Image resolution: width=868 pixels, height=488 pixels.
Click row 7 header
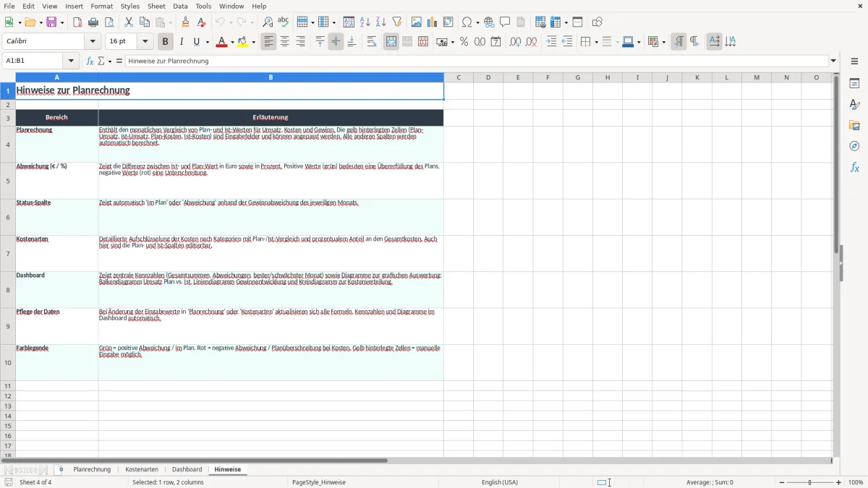coord(7,254)
